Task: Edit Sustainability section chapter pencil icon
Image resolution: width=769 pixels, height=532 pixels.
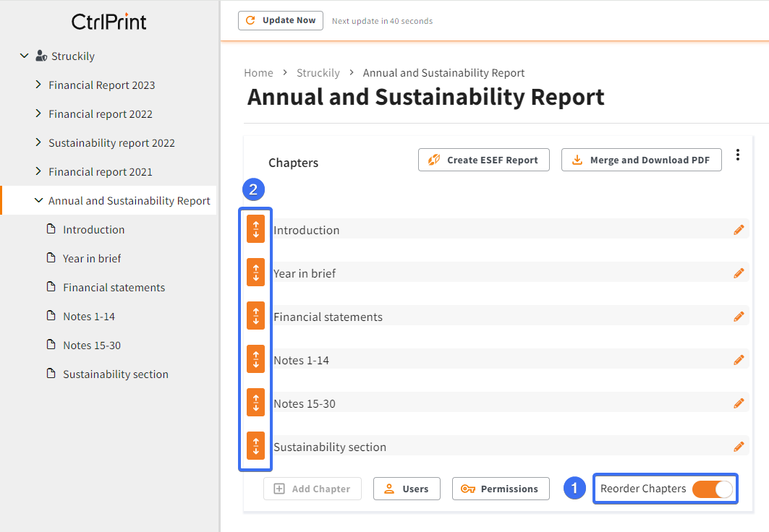Action: (x=739, y=447)
